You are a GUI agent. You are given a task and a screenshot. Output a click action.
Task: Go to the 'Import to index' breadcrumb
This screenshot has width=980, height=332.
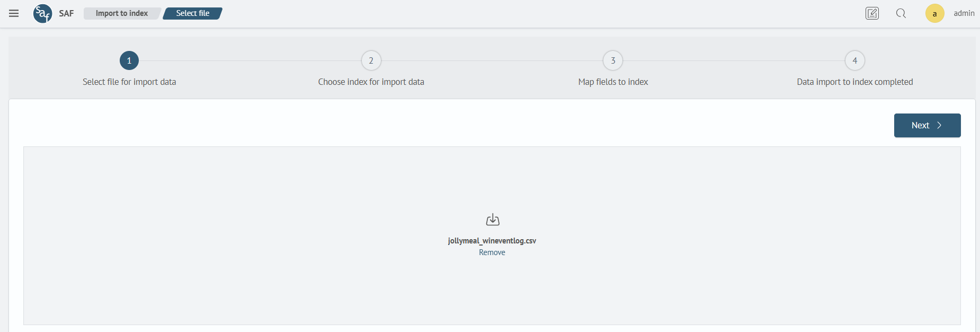[122, 13]
